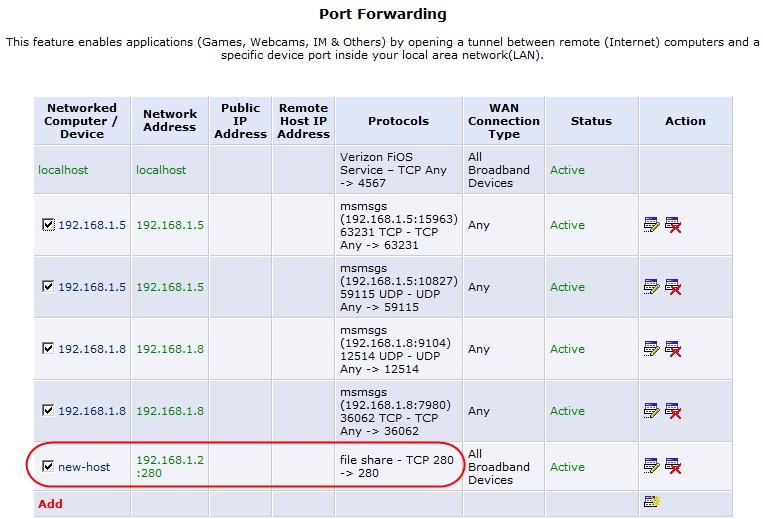
Task: Delete the msmsgs 59115 UDP forwarding rule
Action: coord(673,286)
